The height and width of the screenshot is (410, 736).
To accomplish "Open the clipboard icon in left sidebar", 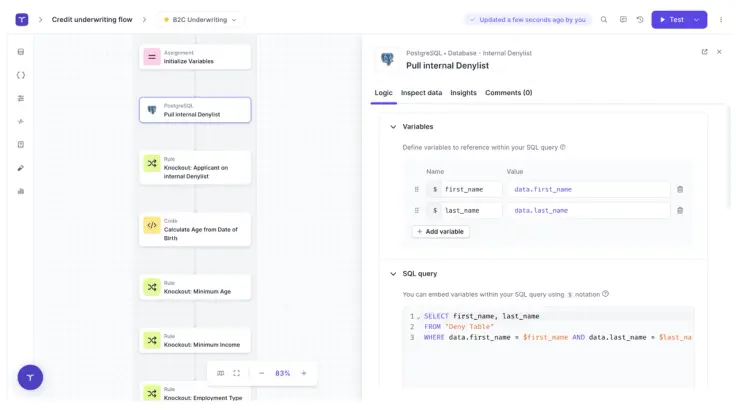I will [21, 145].
